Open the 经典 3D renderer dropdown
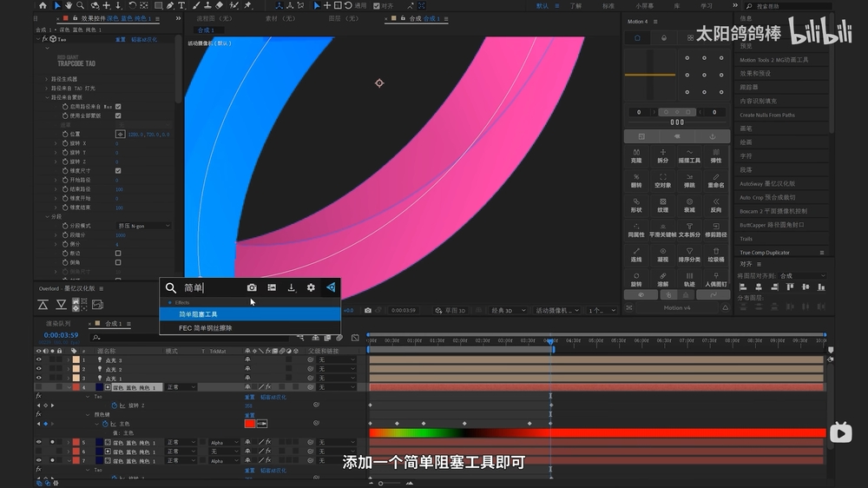Image resolution: width=868 pixels, height=488 pixels. (x=508, y=310)
